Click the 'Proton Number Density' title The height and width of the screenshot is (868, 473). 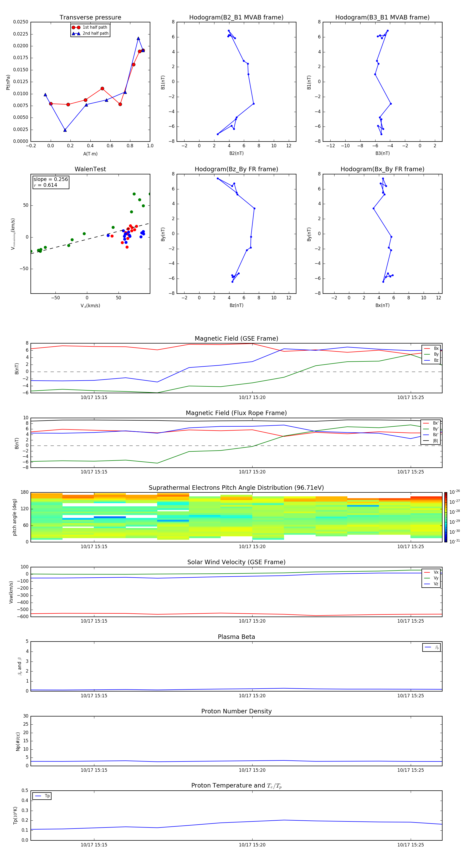click(236, 711)
